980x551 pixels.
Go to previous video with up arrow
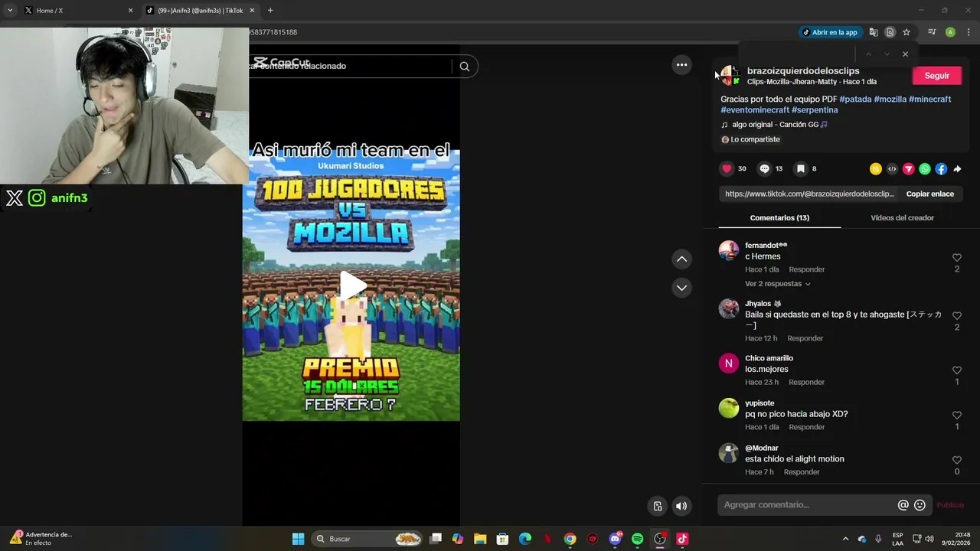coord(681,259)
